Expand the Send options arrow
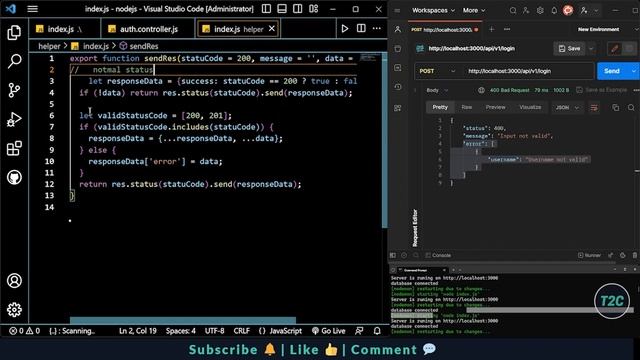The height and width of the screenshot is (360, 640). pyautogui.click(x=634, y=71)
